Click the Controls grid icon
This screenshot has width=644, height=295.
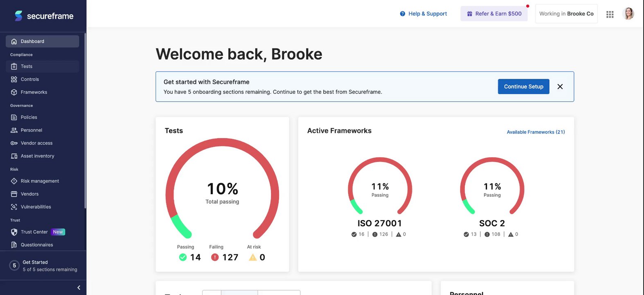(x=14, y=79)
